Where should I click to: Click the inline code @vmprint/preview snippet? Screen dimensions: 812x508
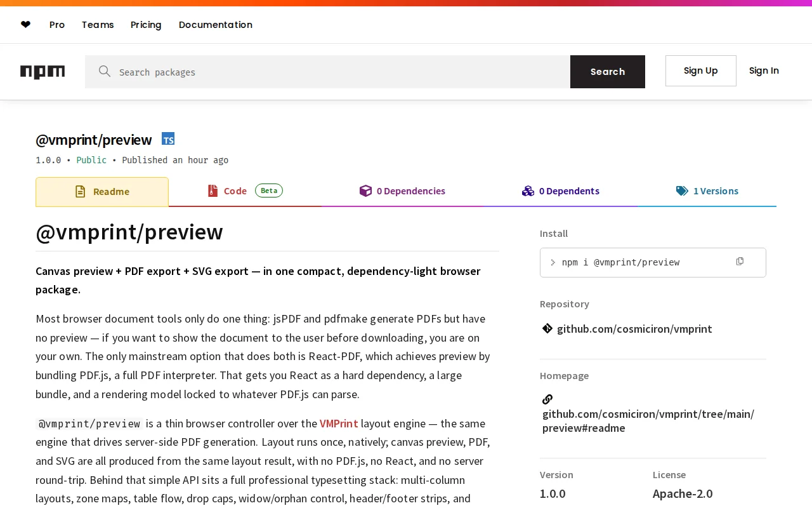click(89, 424)
